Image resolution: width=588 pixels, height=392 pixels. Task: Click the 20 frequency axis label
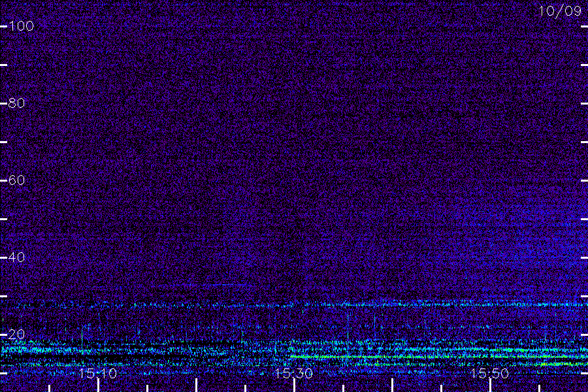pos(16,335)
